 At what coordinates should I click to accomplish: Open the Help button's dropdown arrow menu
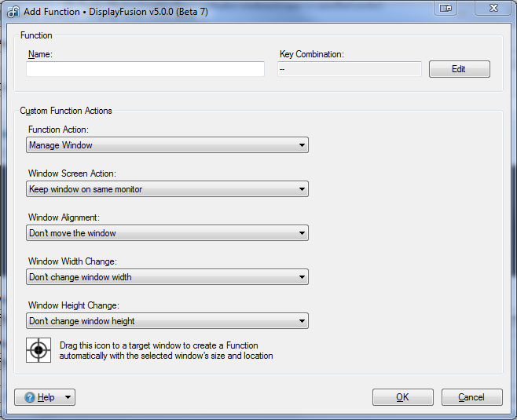[68, 397]
